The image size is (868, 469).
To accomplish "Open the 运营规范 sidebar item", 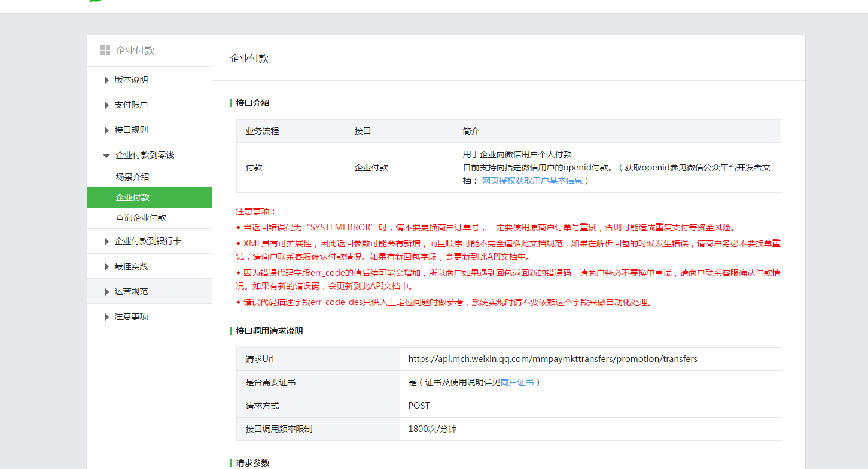I will pos(131,291).
